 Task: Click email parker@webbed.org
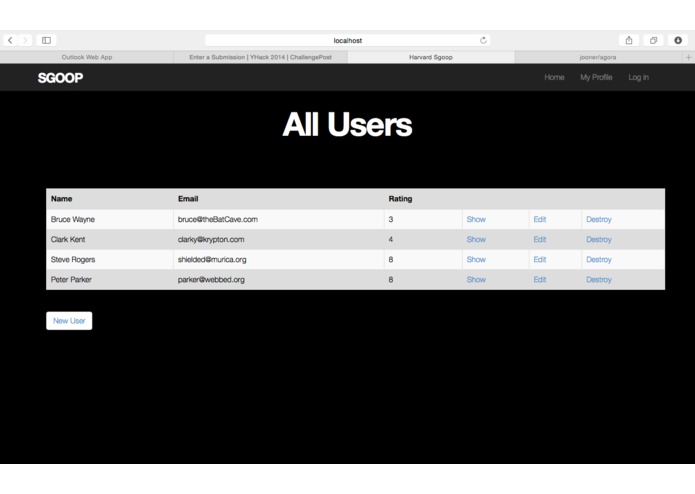211,280
